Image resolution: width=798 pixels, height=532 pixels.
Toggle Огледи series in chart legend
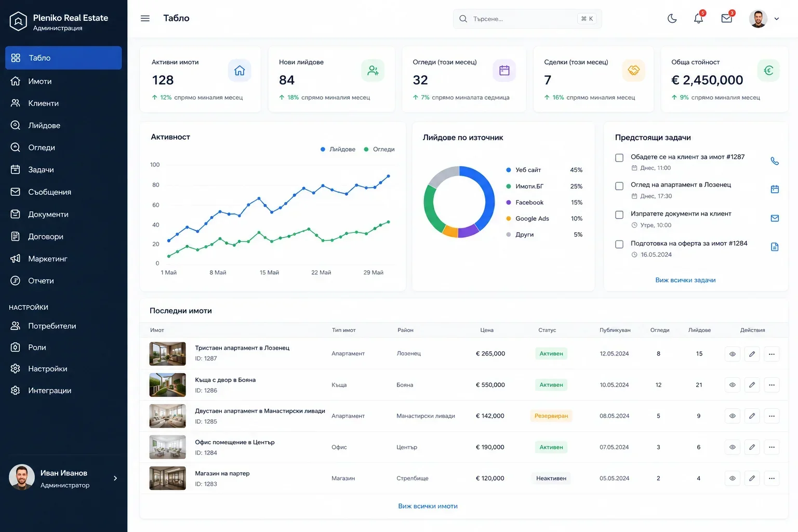click(x=379, y=149)
